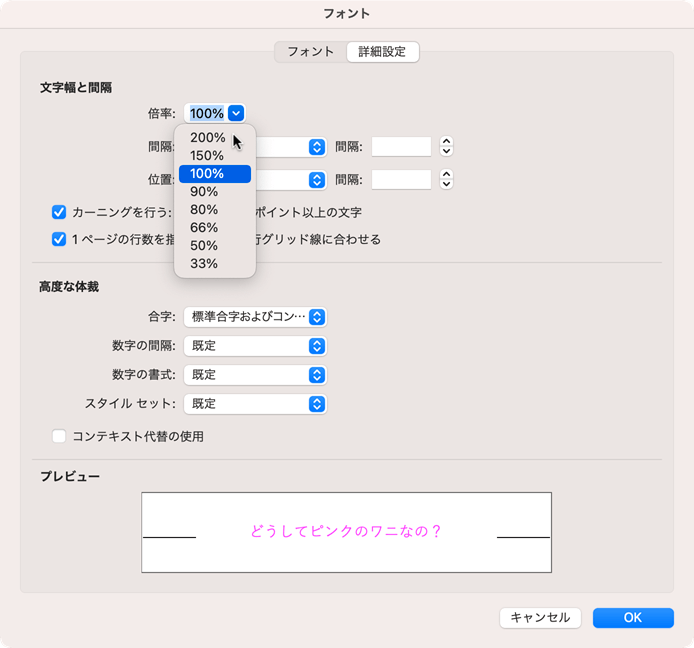Click the 倍率 dropdown arrow button
Image resolution: width=694 pixels, height=648 pixels.
(236, 114)
